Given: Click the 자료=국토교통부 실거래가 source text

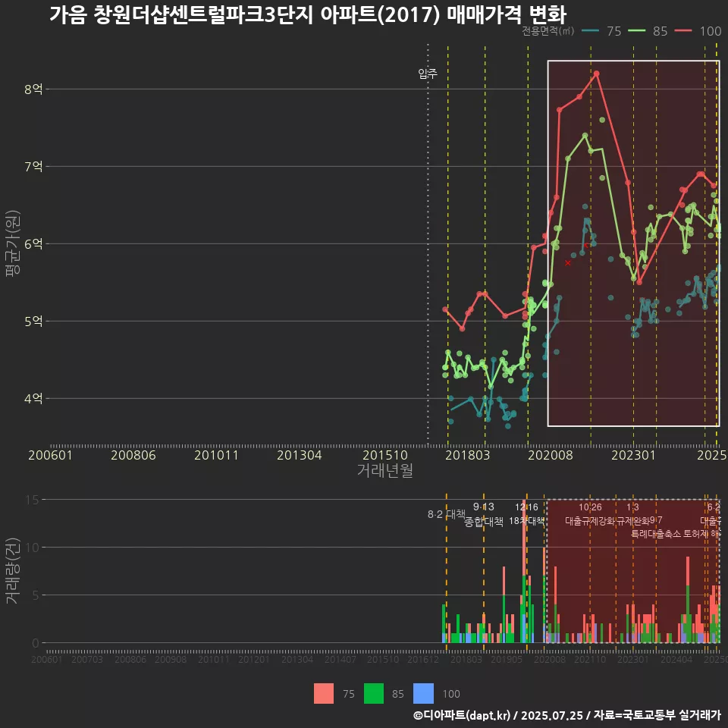Looking at the screenshot, I should pos(657,715).
